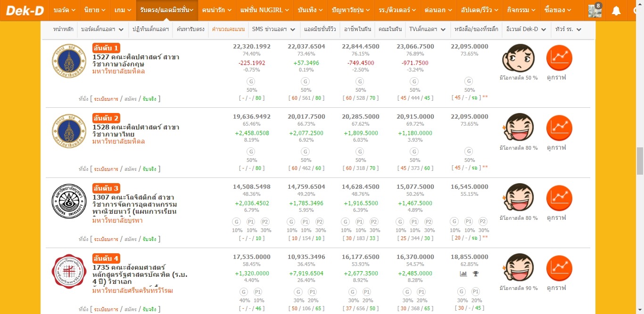The width and height of the screenshot is (644, 314).
Task: Open the คนน่ารัก dropdown menu
Action: [216, 10]
